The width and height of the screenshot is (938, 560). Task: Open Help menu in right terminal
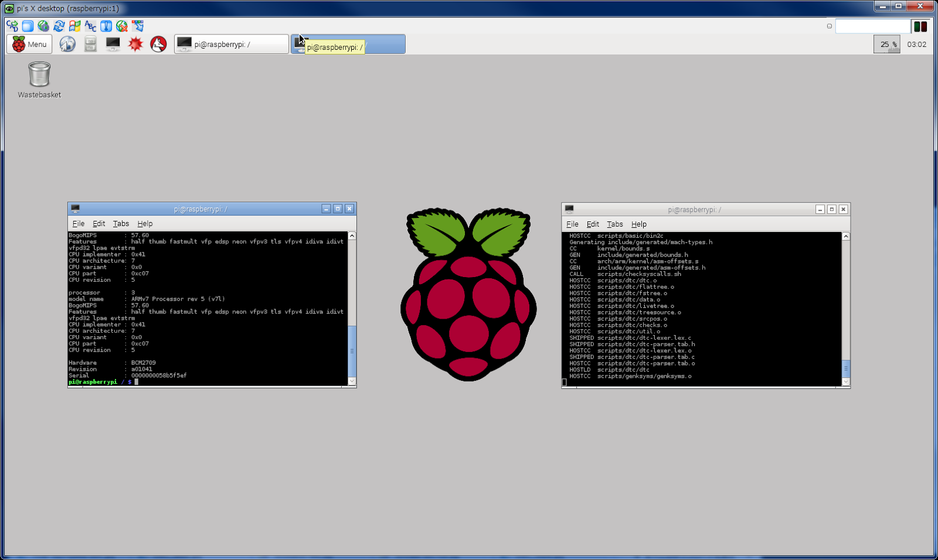pyautogui.click(x=639, y=224)
